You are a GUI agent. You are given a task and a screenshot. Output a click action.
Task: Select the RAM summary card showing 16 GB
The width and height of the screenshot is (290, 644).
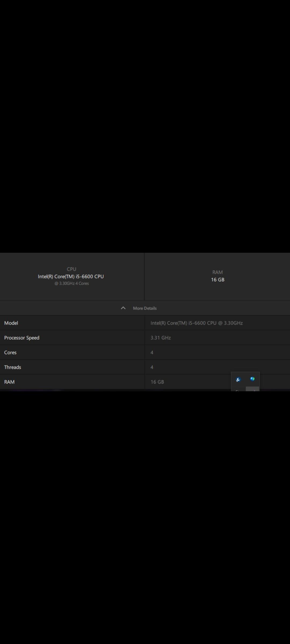click(217, 276)
